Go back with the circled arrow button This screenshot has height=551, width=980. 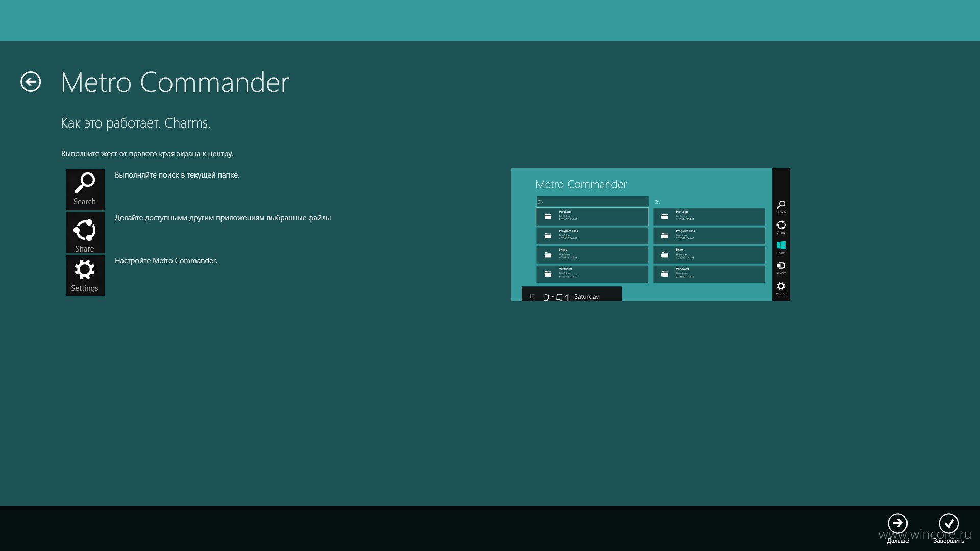point(31,82)
